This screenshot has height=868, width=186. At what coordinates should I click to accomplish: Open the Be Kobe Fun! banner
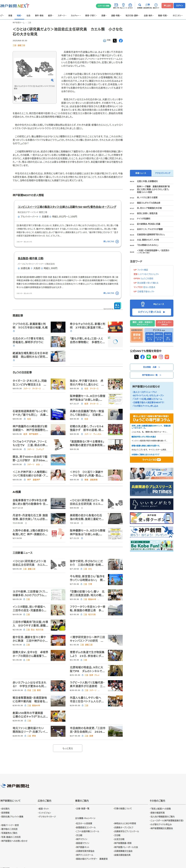click(x=152, y=546)
